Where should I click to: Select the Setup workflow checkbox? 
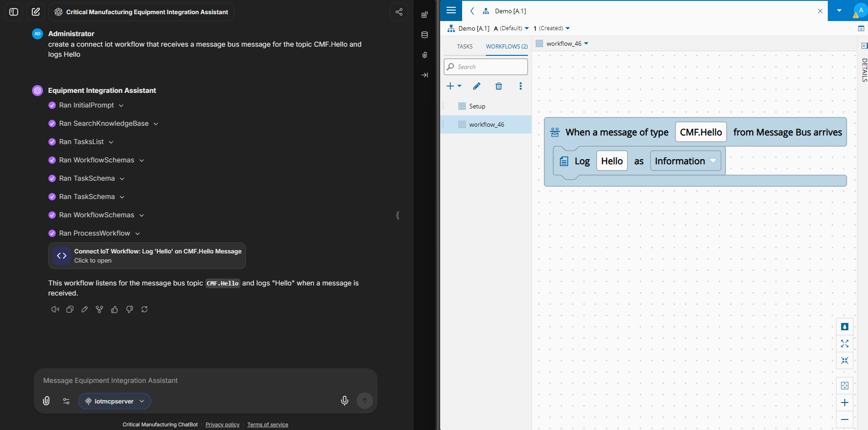(462, 106)
